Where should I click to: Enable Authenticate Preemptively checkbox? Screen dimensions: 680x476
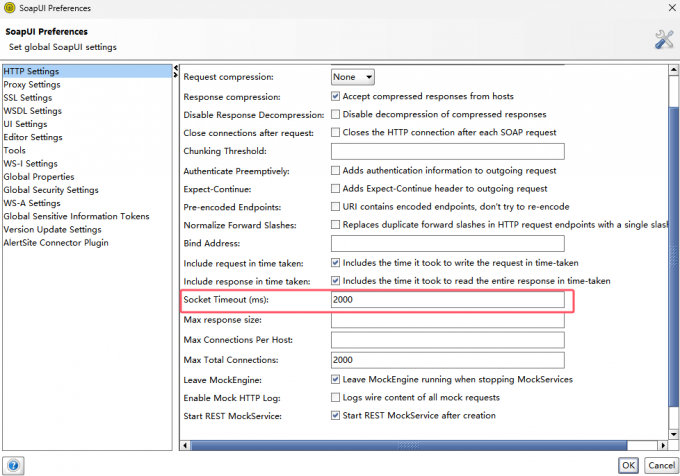(x=335, y=170)
